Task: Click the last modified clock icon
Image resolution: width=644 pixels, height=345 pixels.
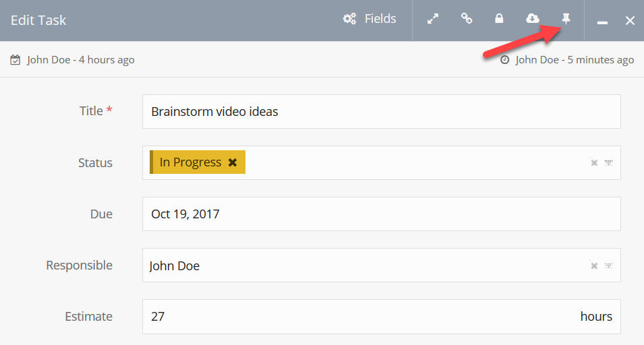Action: click(505, 60)
